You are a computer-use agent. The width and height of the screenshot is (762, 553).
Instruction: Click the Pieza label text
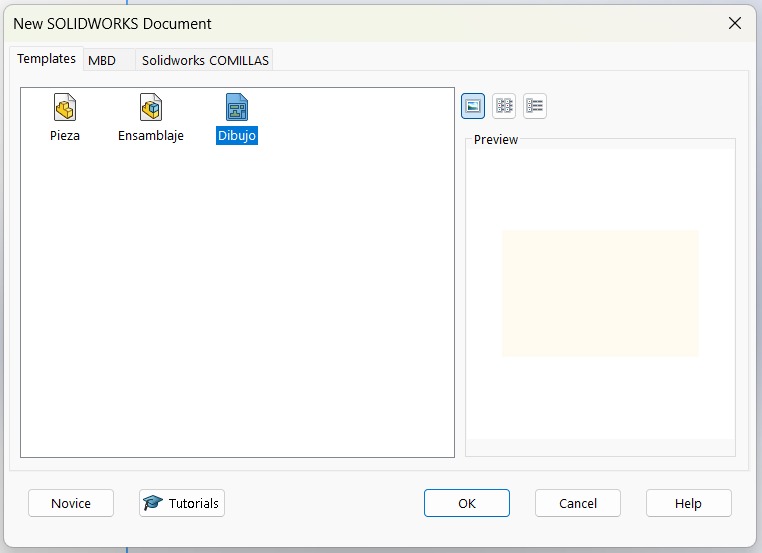pyautogui.click(x=65, y=135)
